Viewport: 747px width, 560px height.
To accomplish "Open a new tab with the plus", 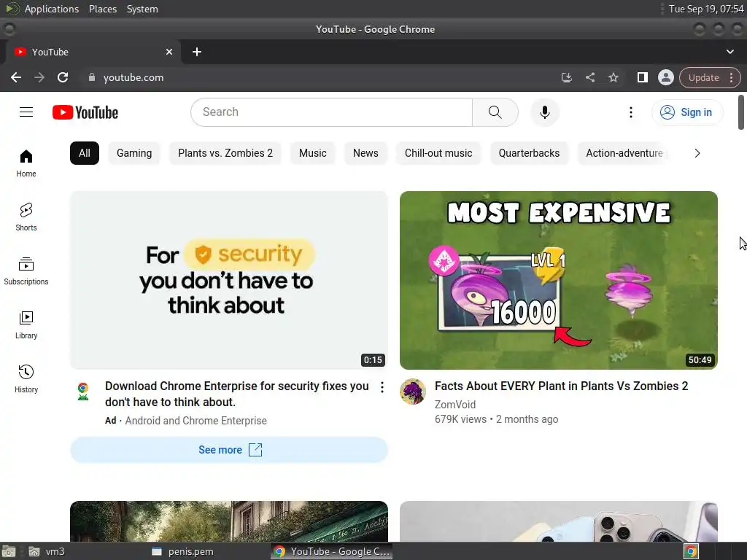I will coord(197,52).
